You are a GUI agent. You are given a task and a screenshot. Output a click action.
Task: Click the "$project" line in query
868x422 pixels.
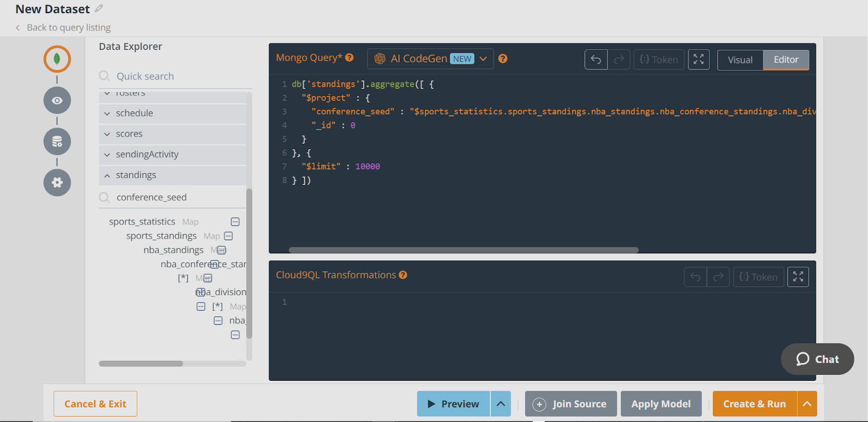[335, 98]
